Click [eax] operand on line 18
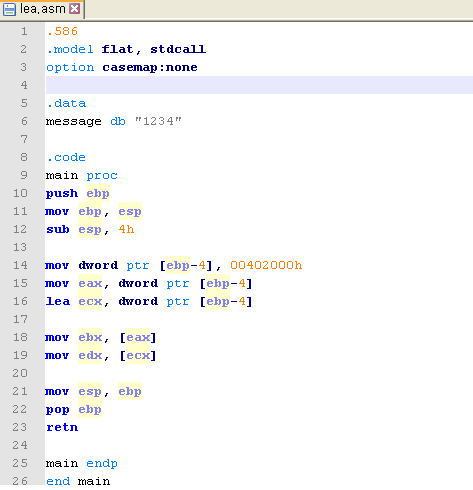The height and width of the screenshot is (490, 473). (x=138, y=337)
